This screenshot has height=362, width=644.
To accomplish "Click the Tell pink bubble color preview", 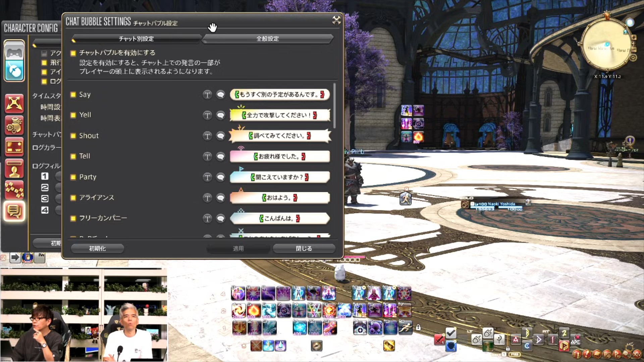I will (x=280, y=157).
